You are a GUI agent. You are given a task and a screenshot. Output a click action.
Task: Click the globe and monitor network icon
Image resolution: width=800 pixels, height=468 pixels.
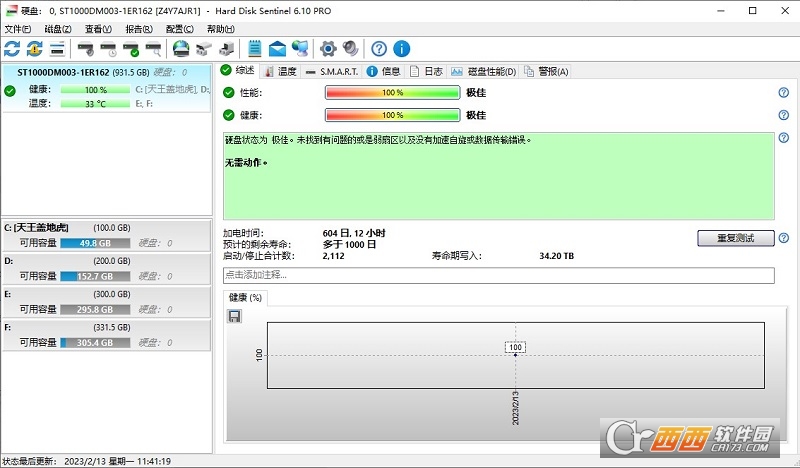coord(300,49)
